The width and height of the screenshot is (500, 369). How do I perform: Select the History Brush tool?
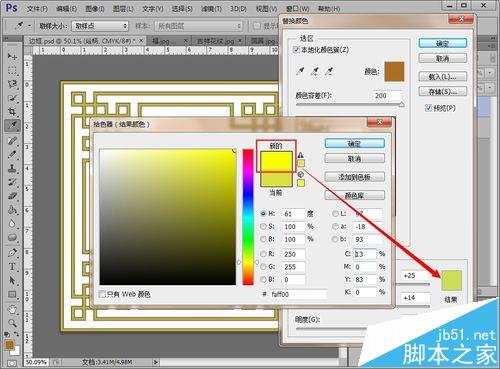(x=12, y=182)
